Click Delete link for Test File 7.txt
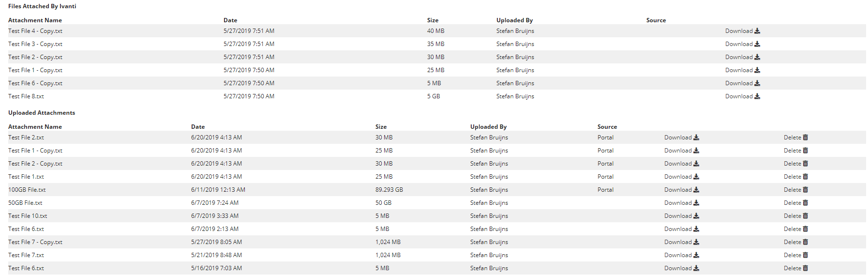Screen dimensions: 868x276 (x=792, y=255)
